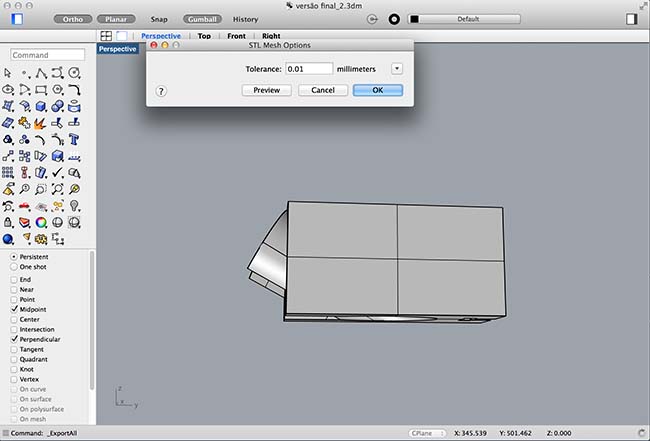Click the lightbulb Hide objects tool
Viewport: 650px width, 441px height.
74,206
